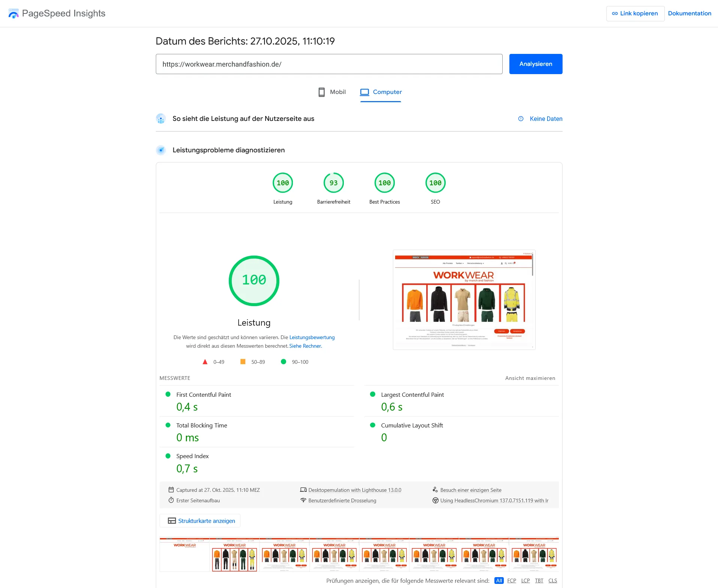Screen dimensions: 718x588
Task: Open the Leistungsbewertung link
Action: [x=312, y=337]
